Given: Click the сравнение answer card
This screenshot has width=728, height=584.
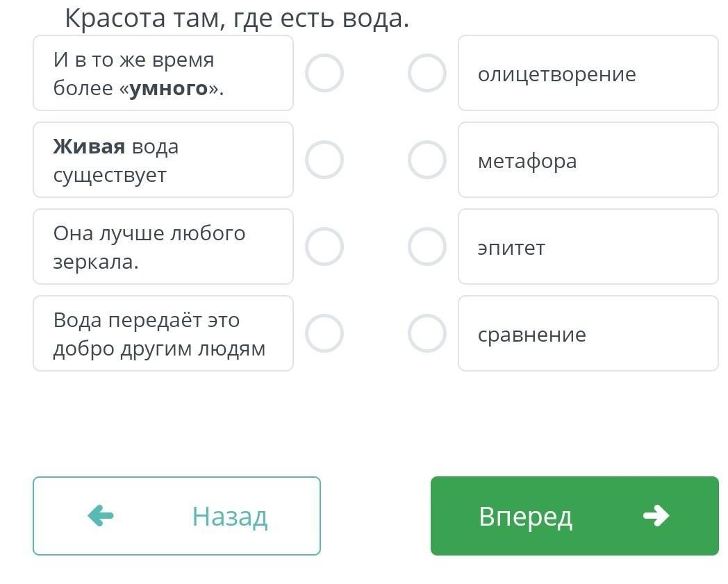Looking at the screenshot, I should point(588,334).
